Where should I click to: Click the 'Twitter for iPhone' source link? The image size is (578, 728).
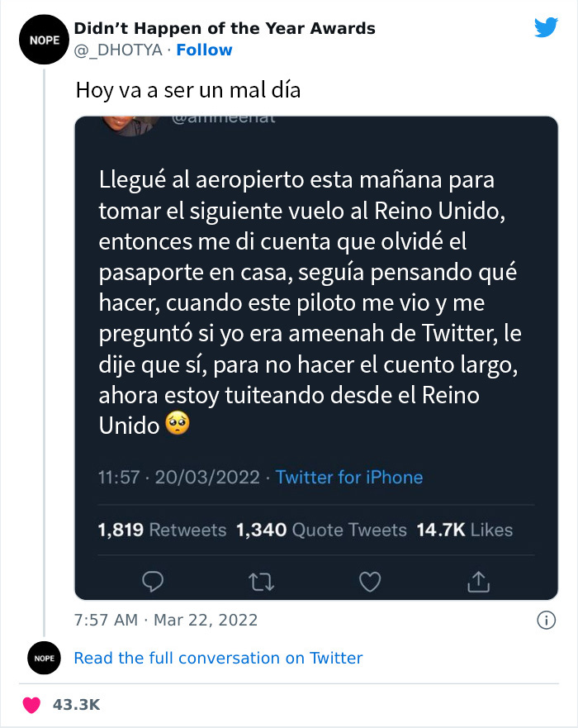click(x=348, y=477)
